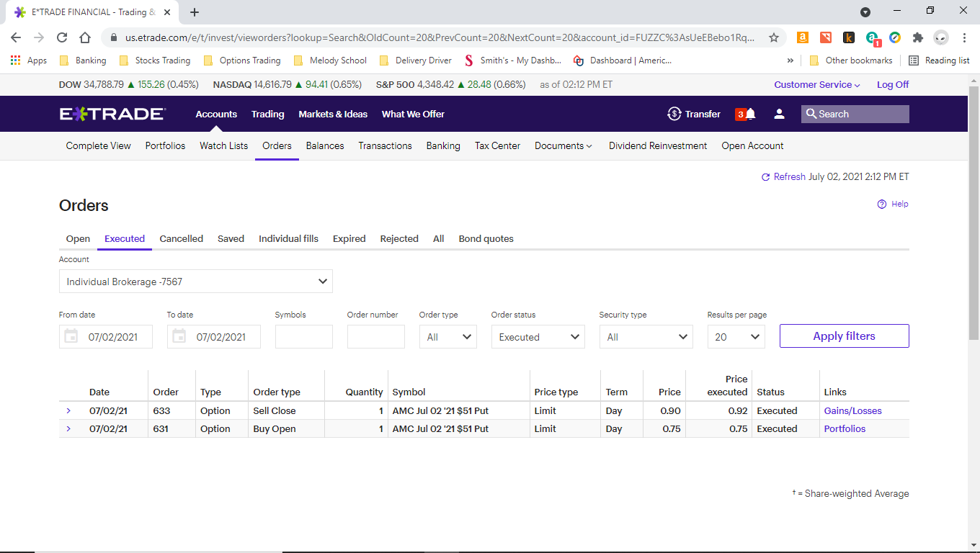The width and height of the screenshot is (980, 553).
Task: Click the notifications bell icon
Action: click(751, 114)
